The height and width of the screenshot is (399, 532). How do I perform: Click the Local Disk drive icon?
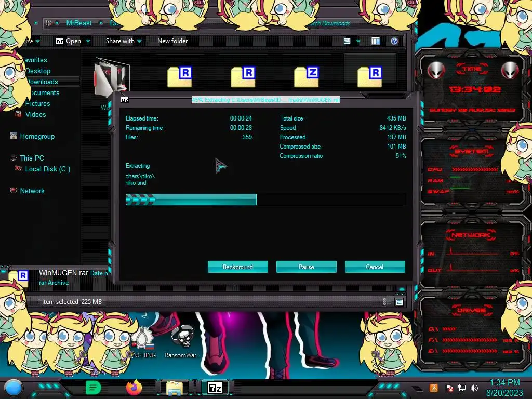[18, 169]
